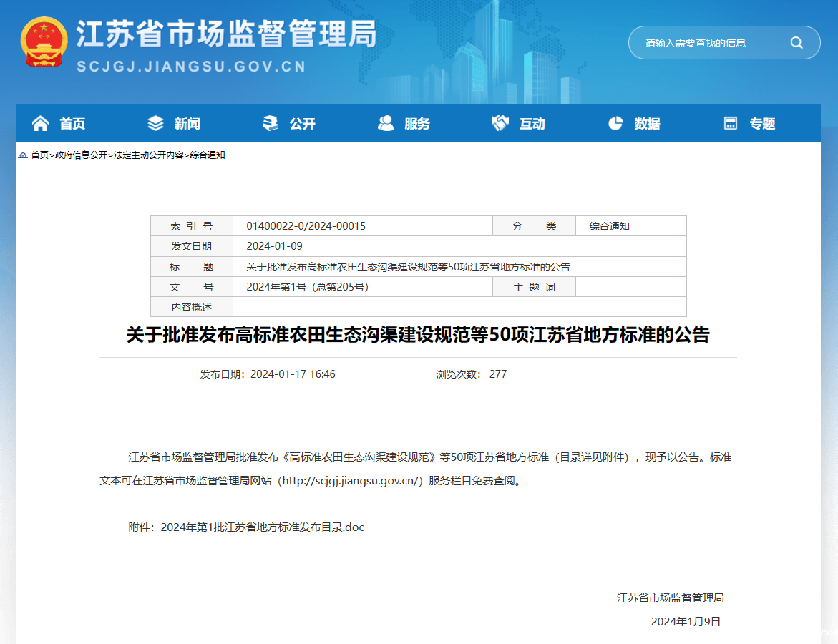Download attachment 2024年第1批江苏省地方标准发布目录.doc
This screenshot has width=838, height=644.
click(262, 527)
